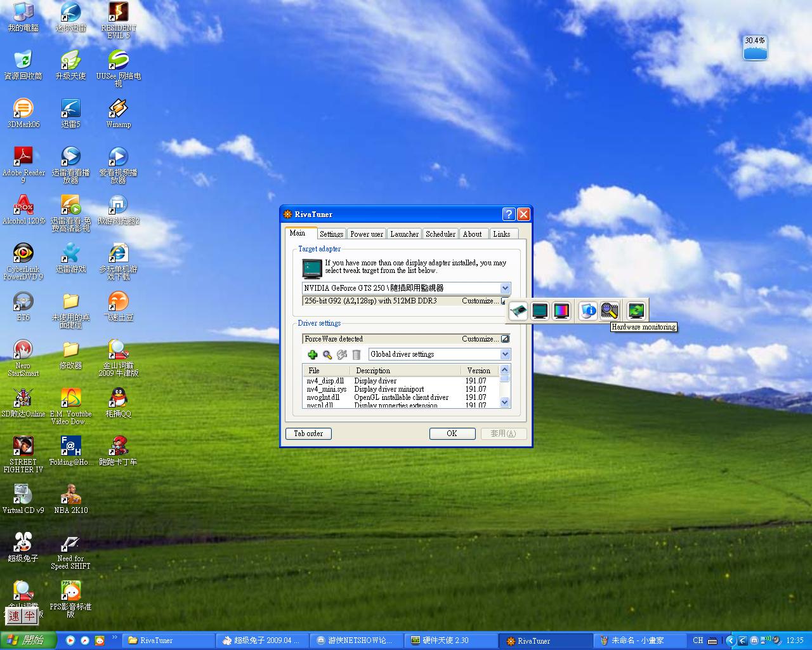Image resolution: width=812 pixels, height=650 pixels.
Task: Open the Winamp desktop shortcut
Action: click(119, 112)
